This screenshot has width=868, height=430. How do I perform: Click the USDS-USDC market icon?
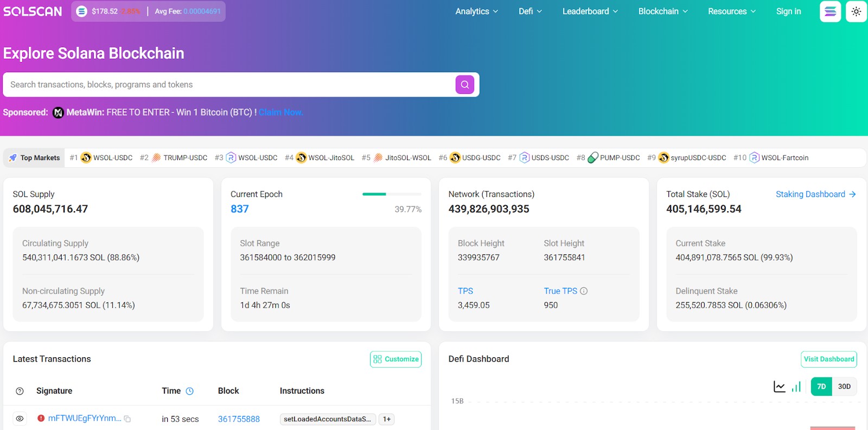pyautogui.click(x=524, y=158)
